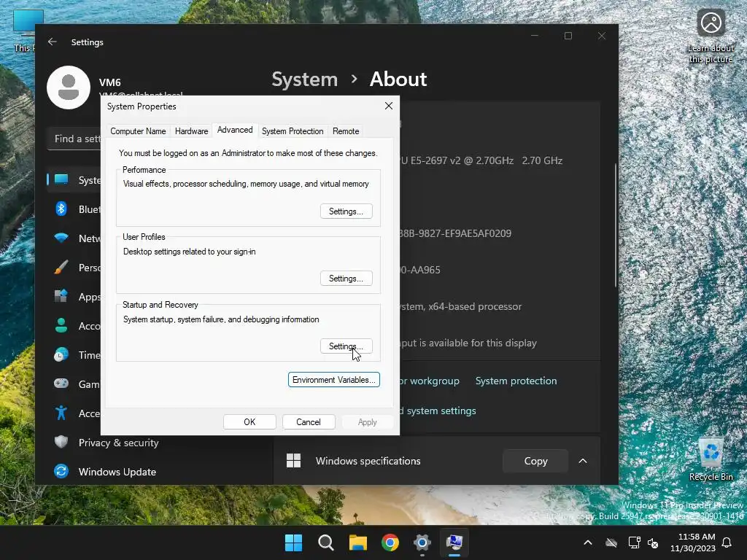747x560 pixels.
Task: Click Settings gear icon in taskbar
Action: coord(422,542)
